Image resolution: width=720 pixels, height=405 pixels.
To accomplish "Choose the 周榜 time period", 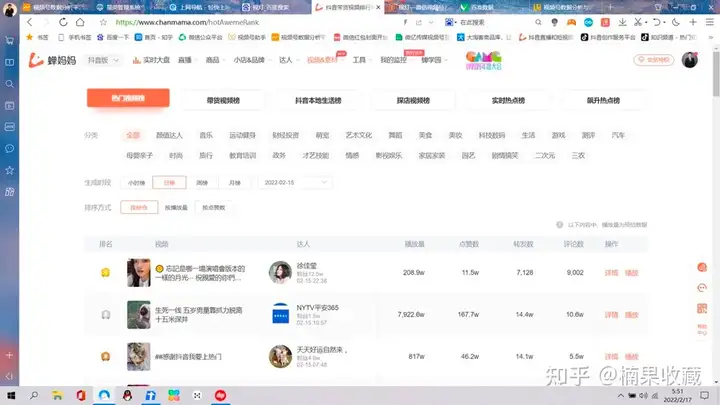I will point(202,182).
